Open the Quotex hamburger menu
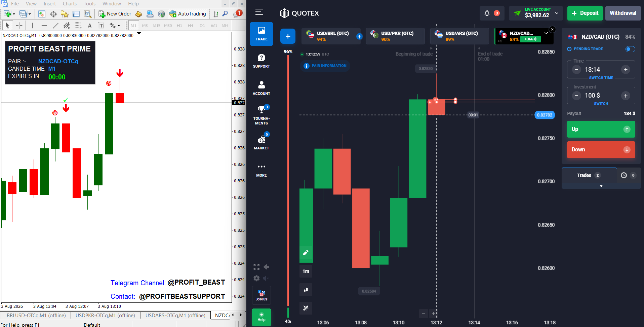 point(259,12)
